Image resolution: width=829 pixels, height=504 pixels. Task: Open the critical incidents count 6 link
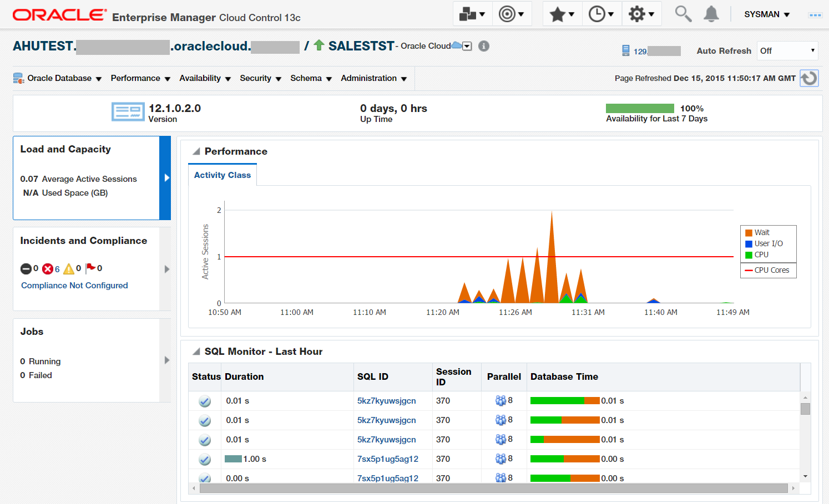(x=57, y=269)
